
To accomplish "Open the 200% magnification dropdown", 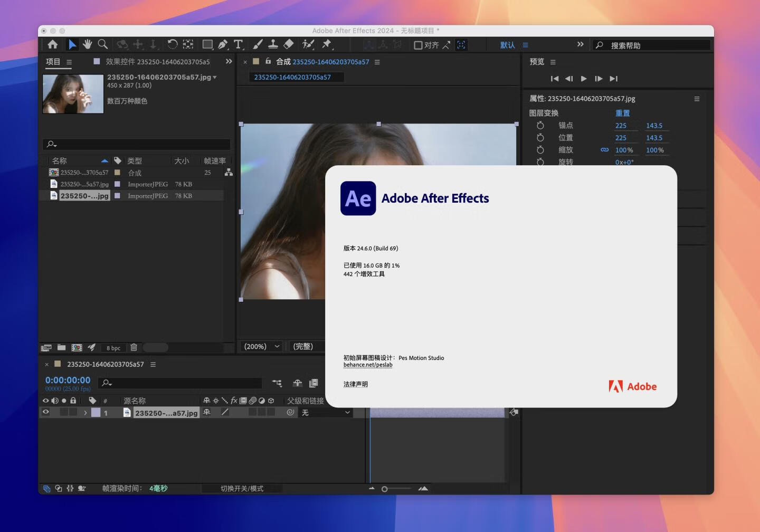I will point(261,346).
